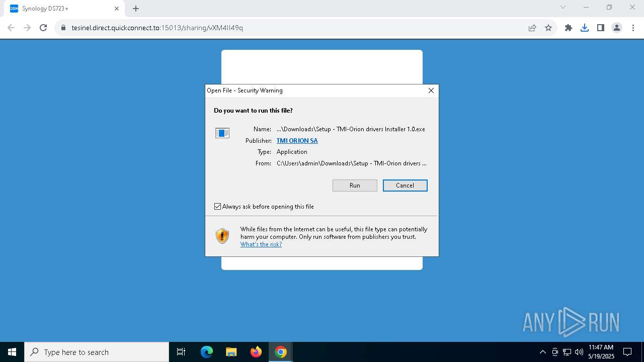
Task: Show hidden system tray icons
Action: [x=542, y=352]
